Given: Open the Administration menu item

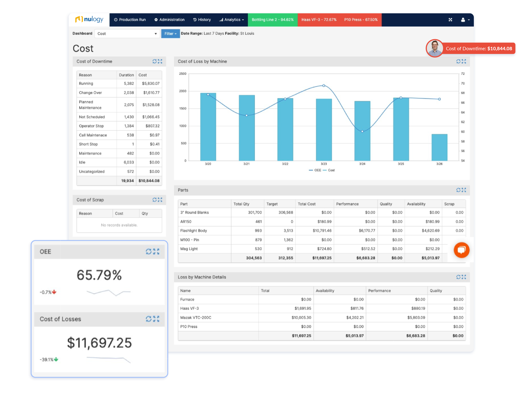Looking at the screenshot, I should (x=169, y=20).
